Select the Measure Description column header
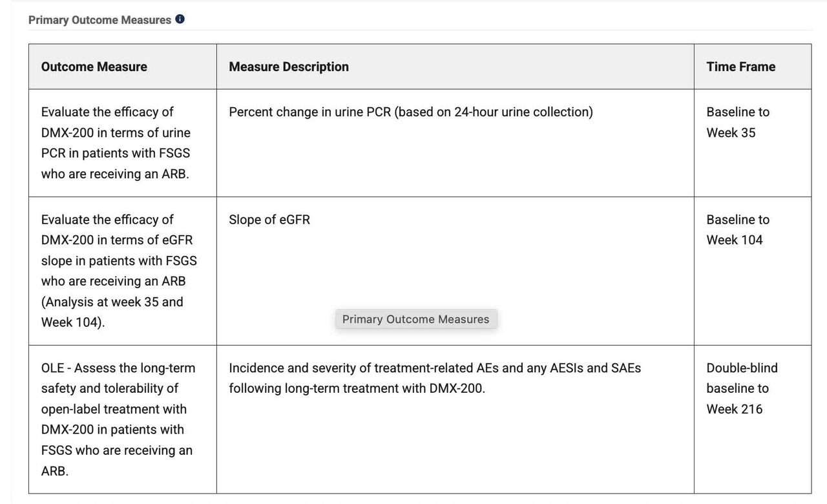This screenshot has height=504, width=827. click(289, 67)
